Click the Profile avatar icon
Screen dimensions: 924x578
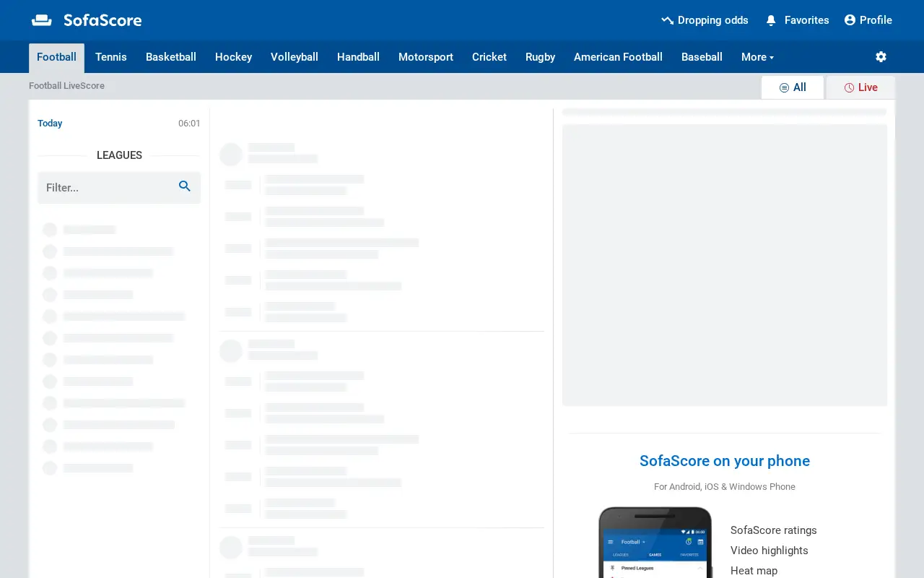(850, 20)
